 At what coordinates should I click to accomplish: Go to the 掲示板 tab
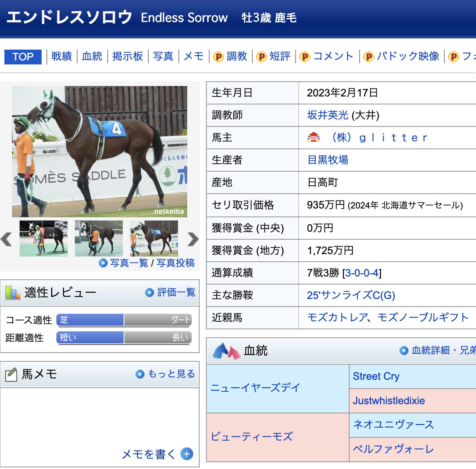tap(128, 56)
